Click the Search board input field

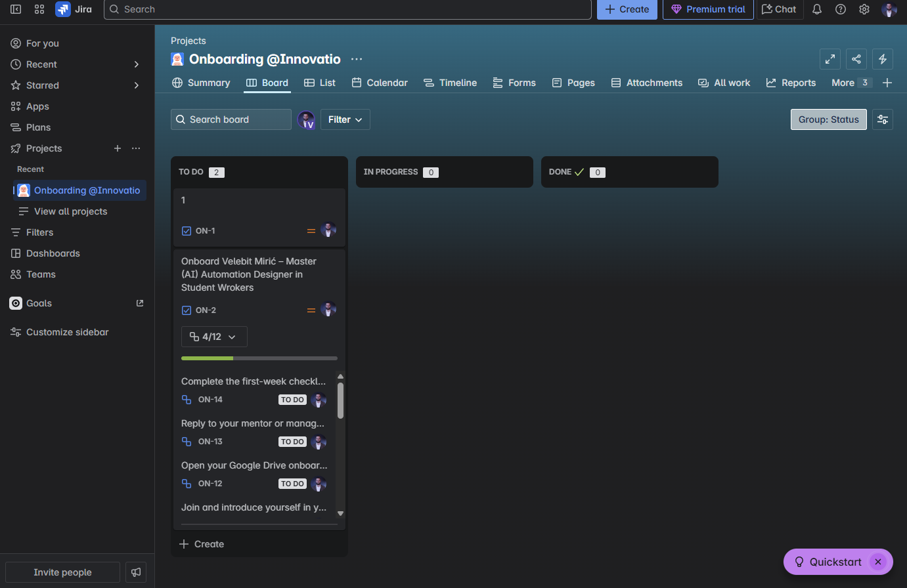(x=231, y=119)
